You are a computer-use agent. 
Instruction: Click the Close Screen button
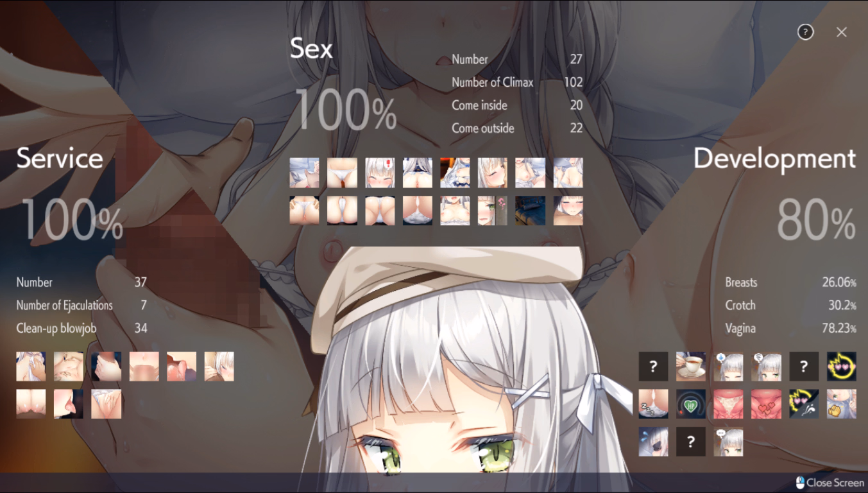click(x=830, y=483)
